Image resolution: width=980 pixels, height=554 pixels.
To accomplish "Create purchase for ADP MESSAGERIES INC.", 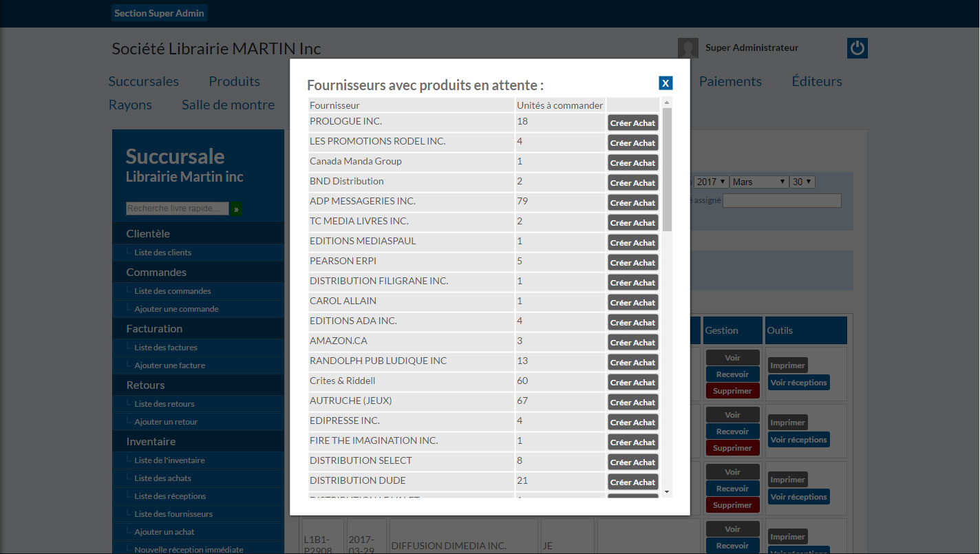I will coord(632,203).
